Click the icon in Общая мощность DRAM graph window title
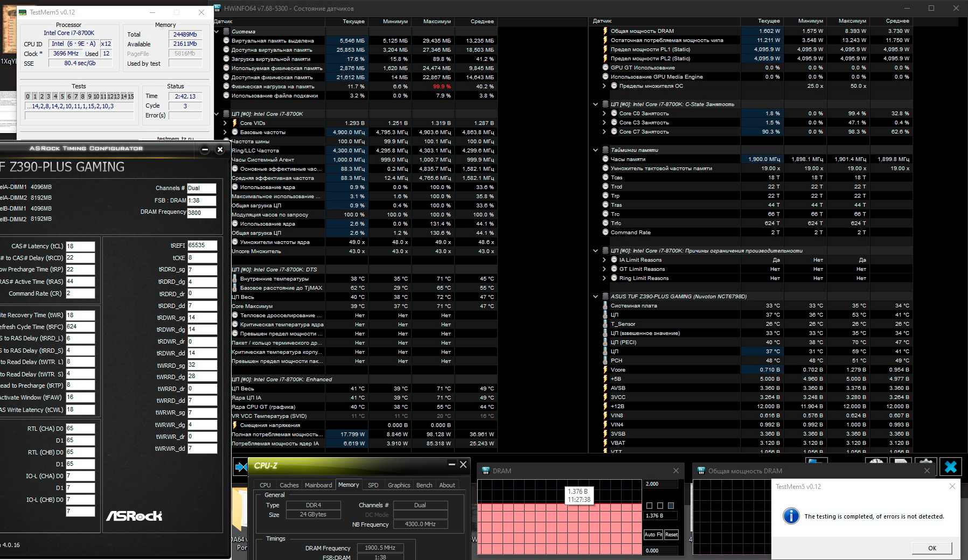Image resolution: width=968 pixels, height=560 pixels. (x=701, y=471)
